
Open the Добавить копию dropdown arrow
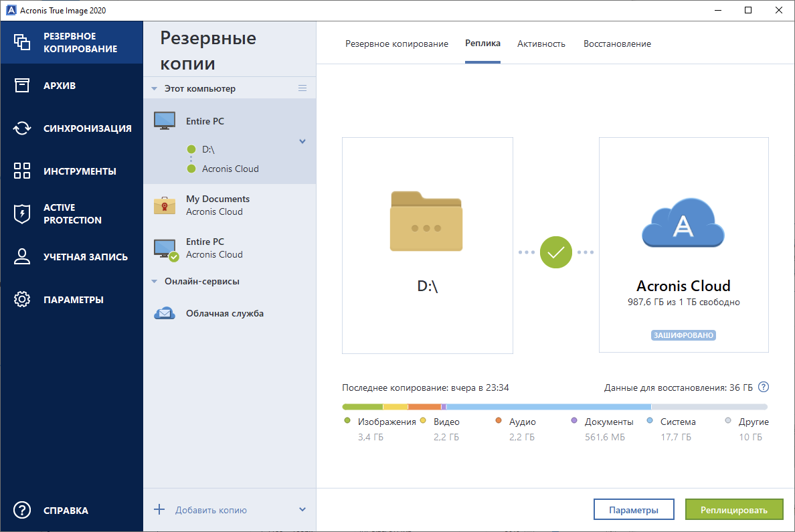[302, 510]
